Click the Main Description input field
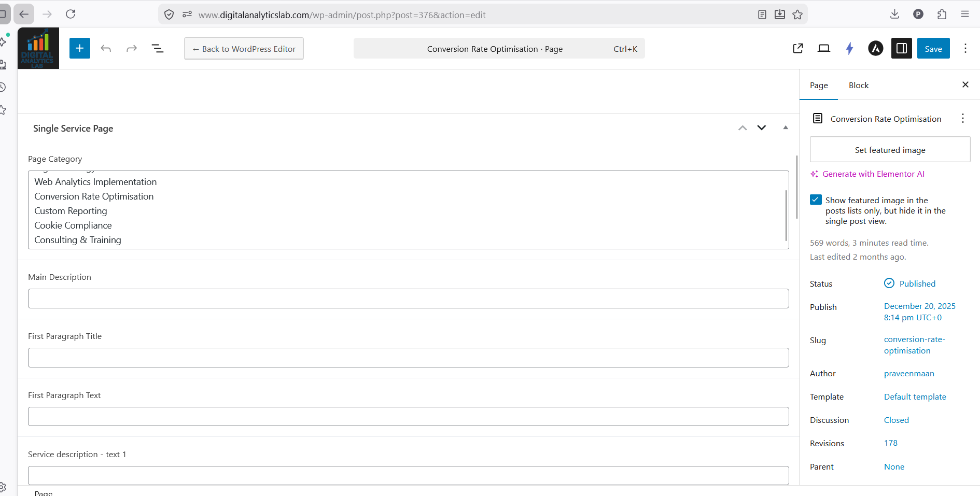 [408, 299]
